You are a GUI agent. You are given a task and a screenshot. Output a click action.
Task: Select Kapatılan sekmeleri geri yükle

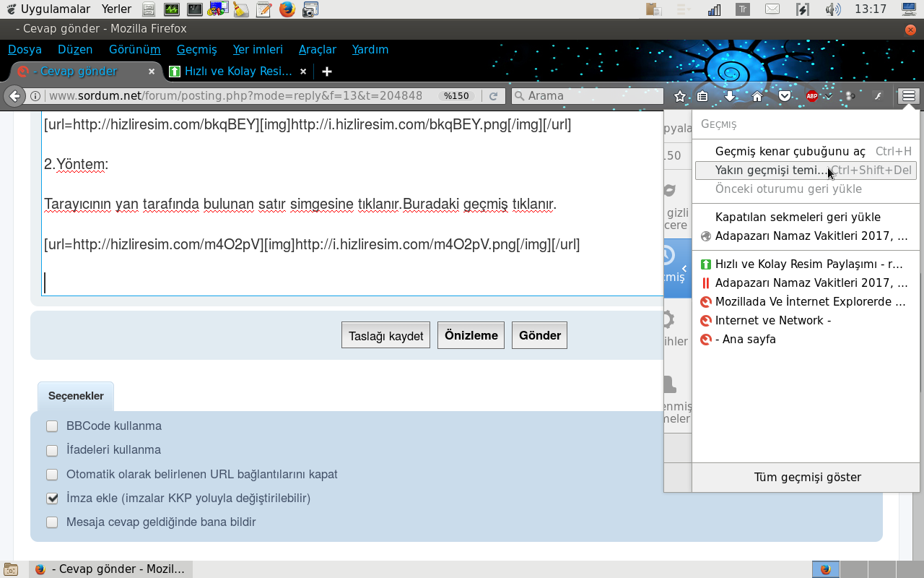coord(806,217)
